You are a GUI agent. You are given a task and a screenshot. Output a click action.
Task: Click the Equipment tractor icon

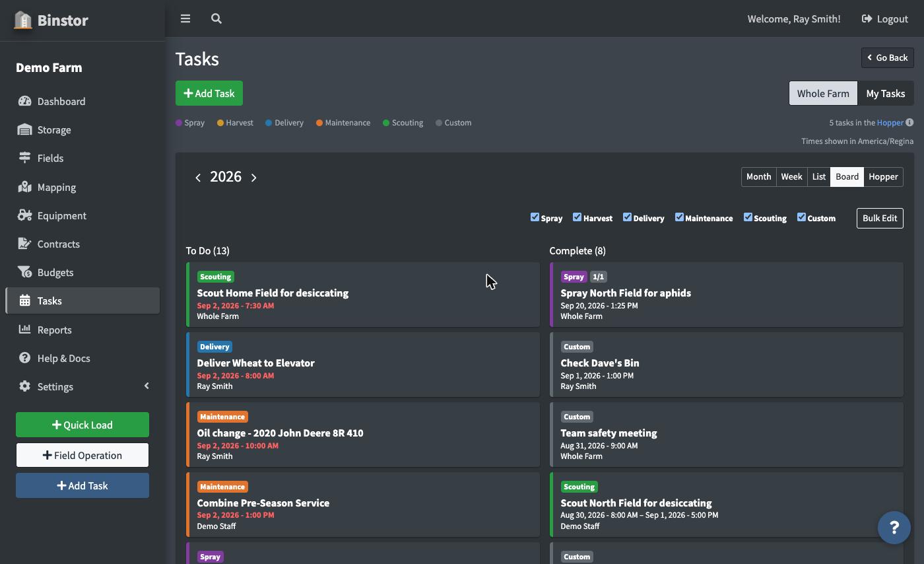(x=25, y=215)
